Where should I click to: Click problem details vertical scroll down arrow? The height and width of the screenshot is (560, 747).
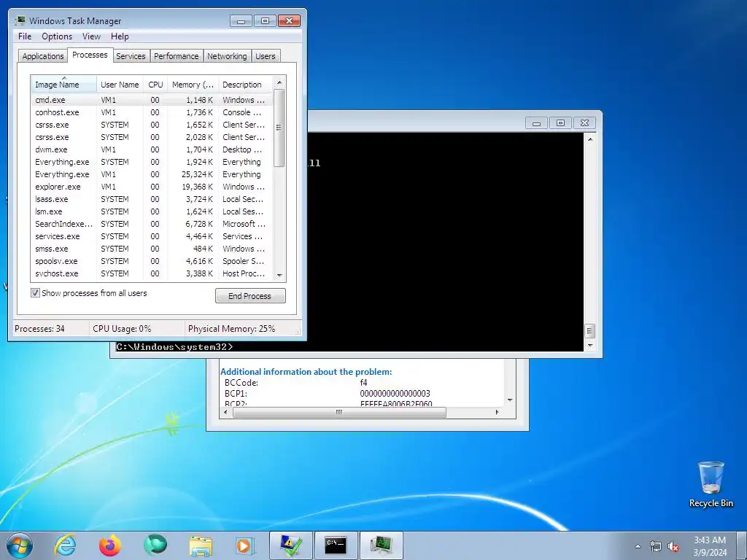510,400
